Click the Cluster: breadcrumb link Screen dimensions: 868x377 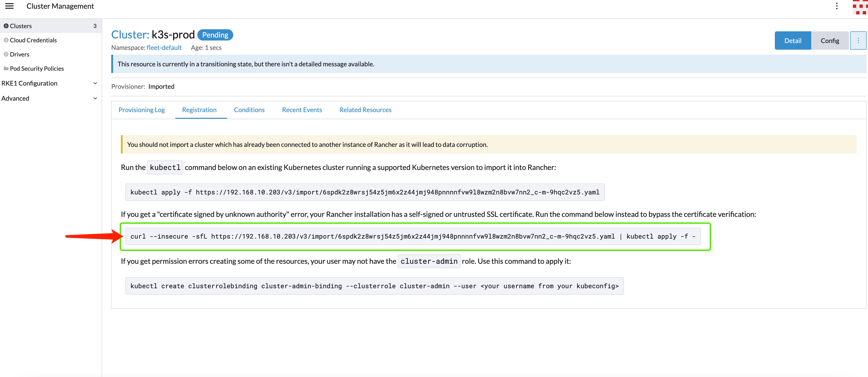[x=130, y=34]
